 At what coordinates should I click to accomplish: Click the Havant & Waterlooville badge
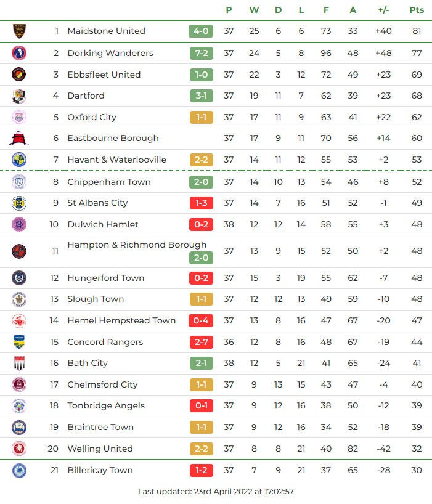tap(19, 160)
